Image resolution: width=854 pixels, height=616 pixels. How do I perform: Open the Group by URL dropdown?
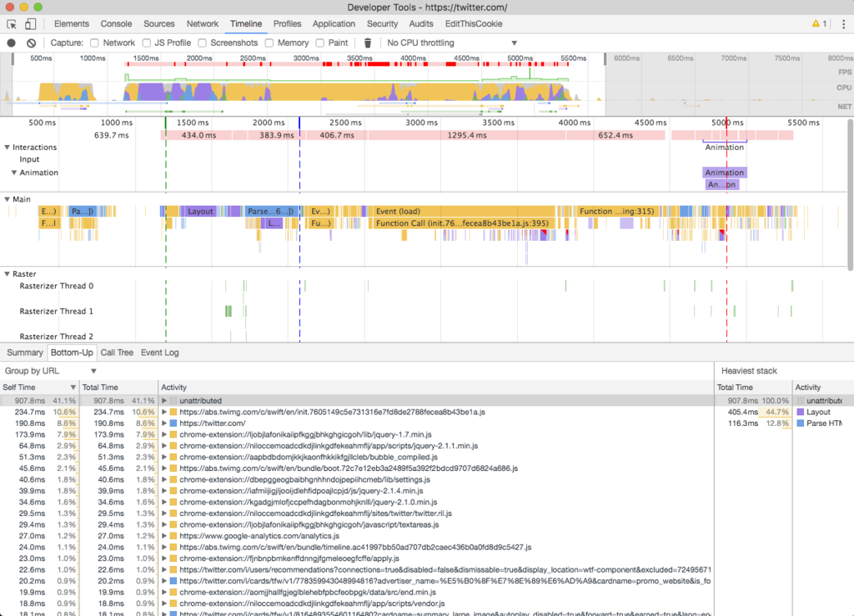click(x=50, y=371)
